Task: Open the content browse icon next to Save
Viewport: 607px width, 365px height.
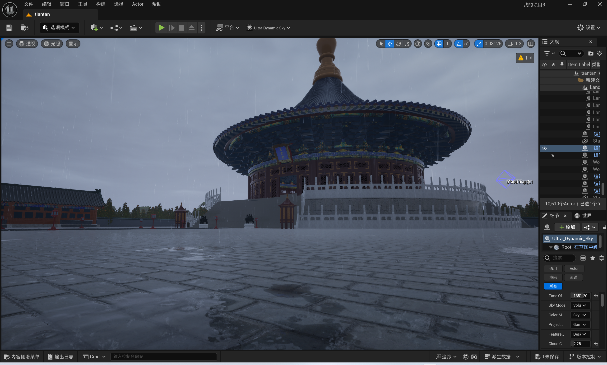Action: point(24,28)
